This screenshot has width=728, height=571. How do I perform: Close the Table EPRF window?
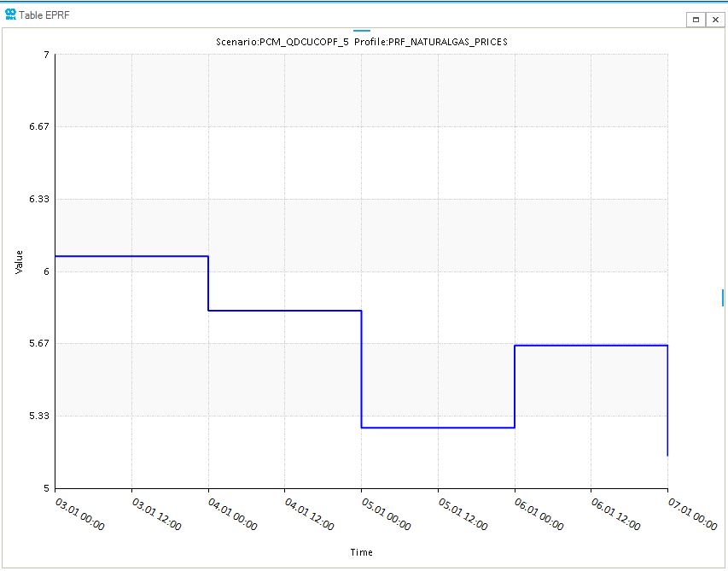coord(714,18)
